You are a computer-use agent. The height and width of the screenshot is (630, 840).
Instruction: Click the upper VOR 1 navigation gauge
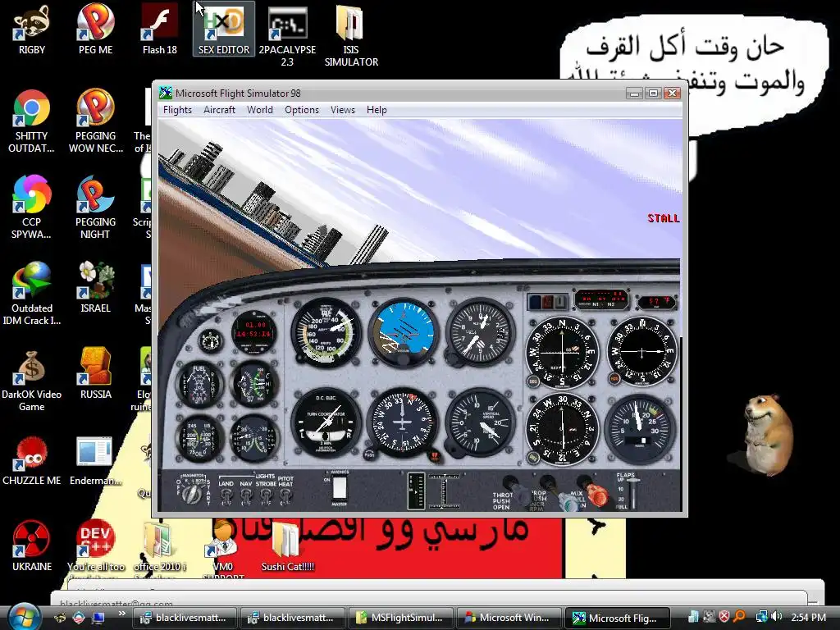[563, 353]
